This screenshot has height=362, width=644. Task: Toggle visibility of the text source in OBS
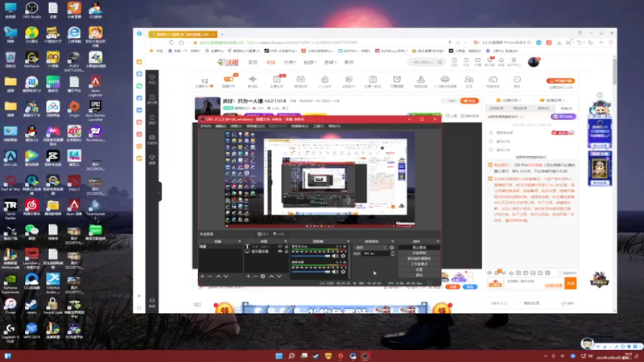click(x=280, y=247)
